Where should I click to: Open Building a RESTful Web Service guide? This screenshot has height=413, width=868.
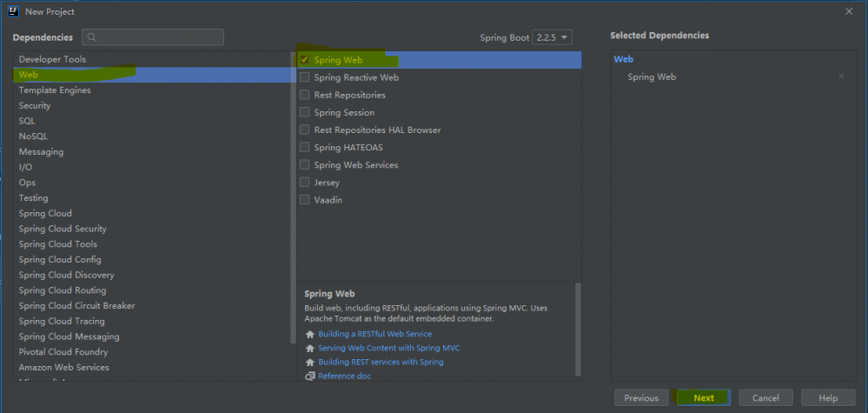click(x=374, y=335)
